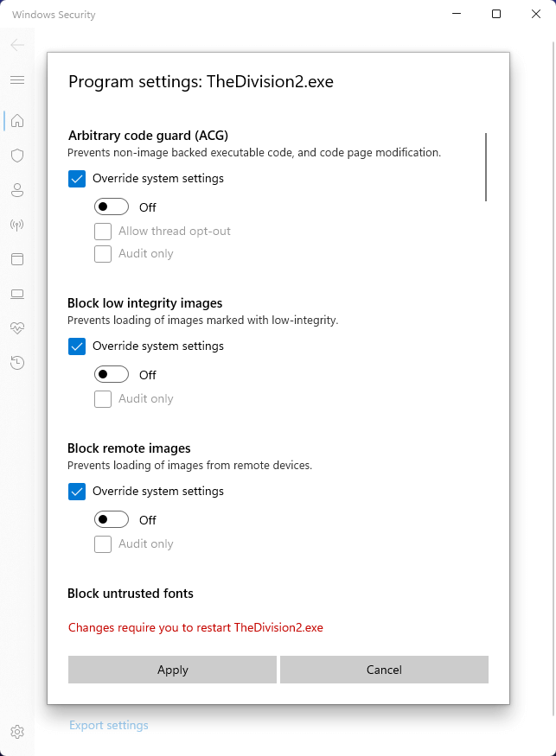556x756 pixels.
Task: Uncheck Override for Block low integrity images
Action: 77,346
